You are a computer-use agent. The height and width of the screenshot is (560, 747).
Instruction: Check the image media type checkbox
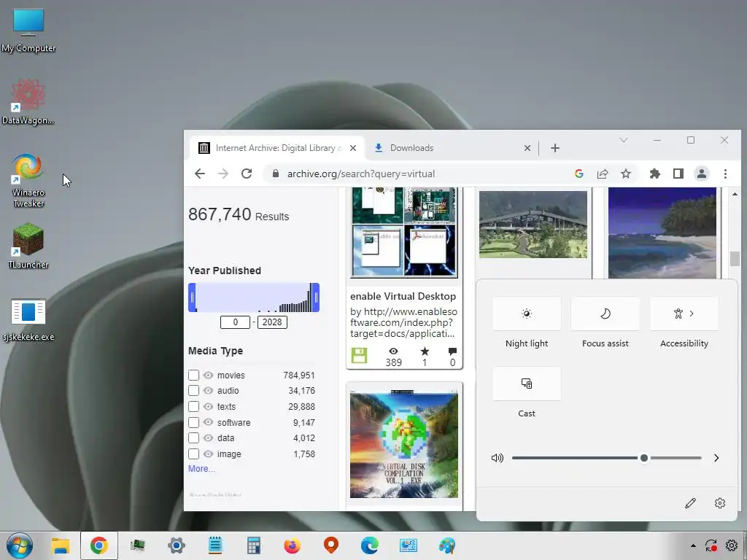click(x=193, y=454)
